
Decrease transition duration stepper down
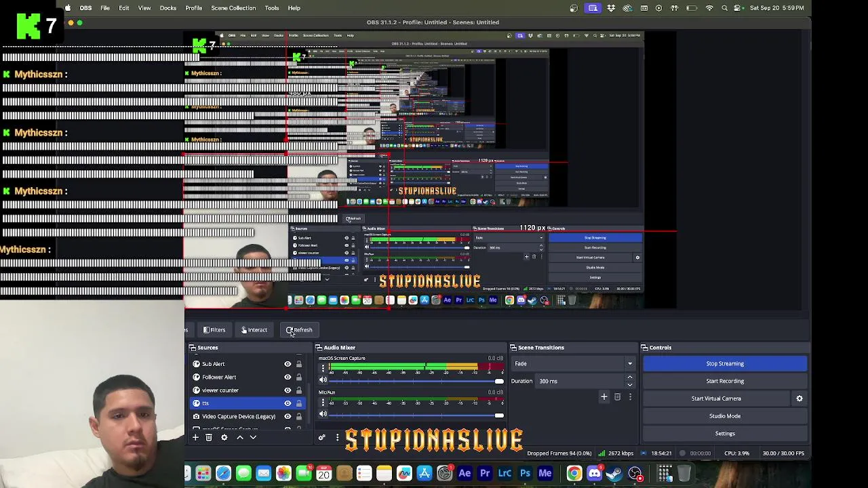(x=630, y=384)
